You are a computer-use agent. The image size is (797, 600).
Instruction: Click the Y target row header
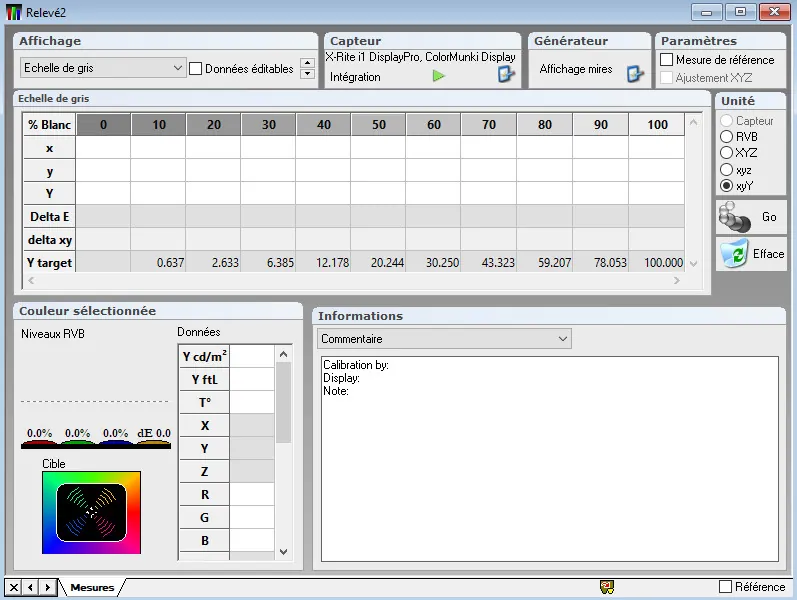49,262
